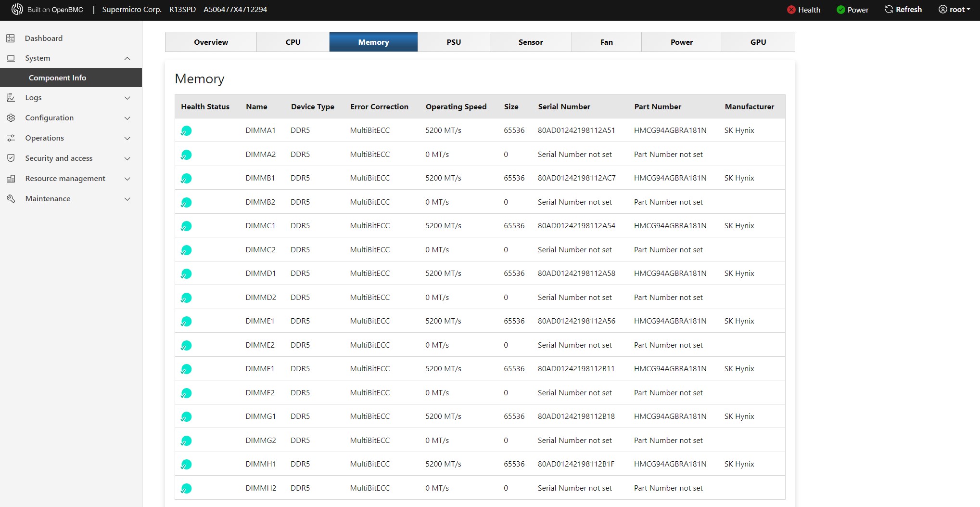Screen dimensions: 980x507
Task: Click the health status icon for DIMMA1
Action: pos(186,131)
